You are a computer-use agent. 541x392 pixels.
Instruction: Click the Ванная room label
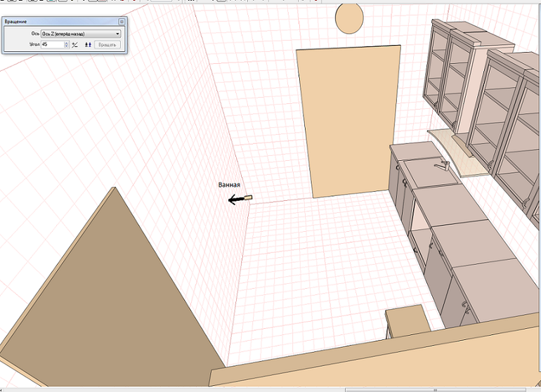click(229, 185)
